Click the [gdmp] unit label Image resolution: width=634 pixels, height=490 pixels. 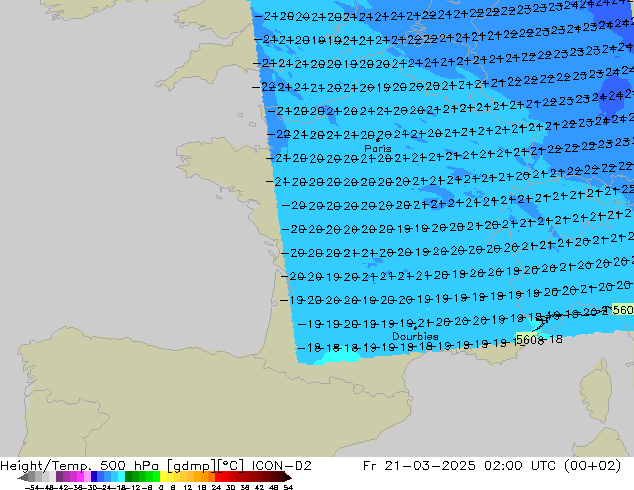click(192, 466)
